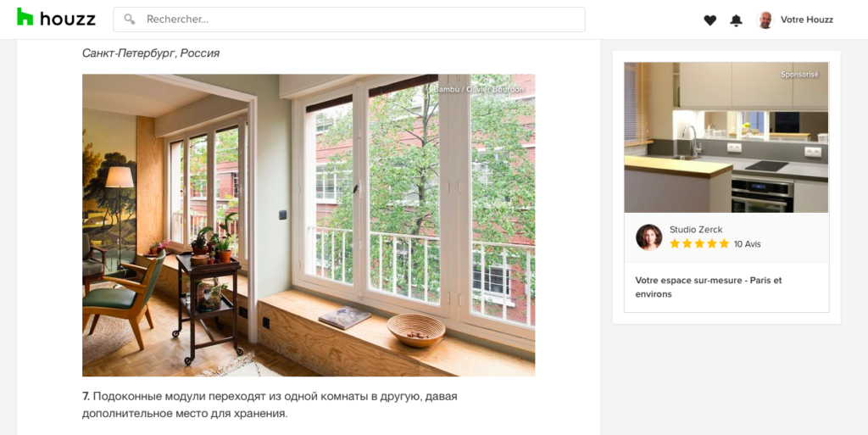Image resolution: width=868 pixels, height=435 pixels.
Task: Open the 10 Avis reviews link
Action: tap(748, 244)
